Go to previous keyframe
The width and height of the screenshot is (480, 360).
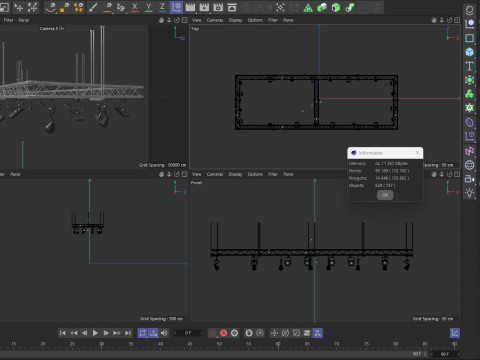click(x=74, y=333)
